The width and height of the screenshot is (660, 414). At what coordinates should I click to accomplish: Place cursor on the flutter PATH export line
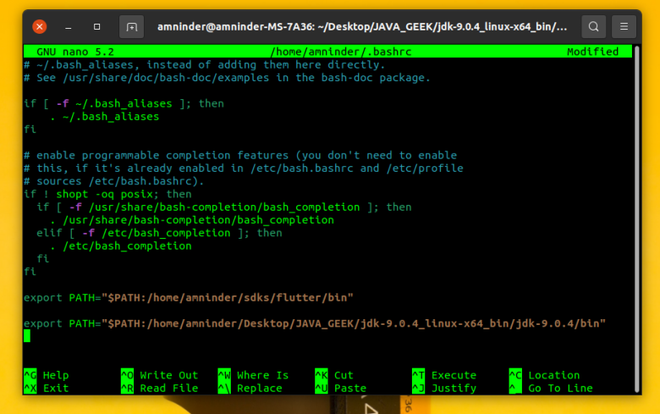point(189,297)
